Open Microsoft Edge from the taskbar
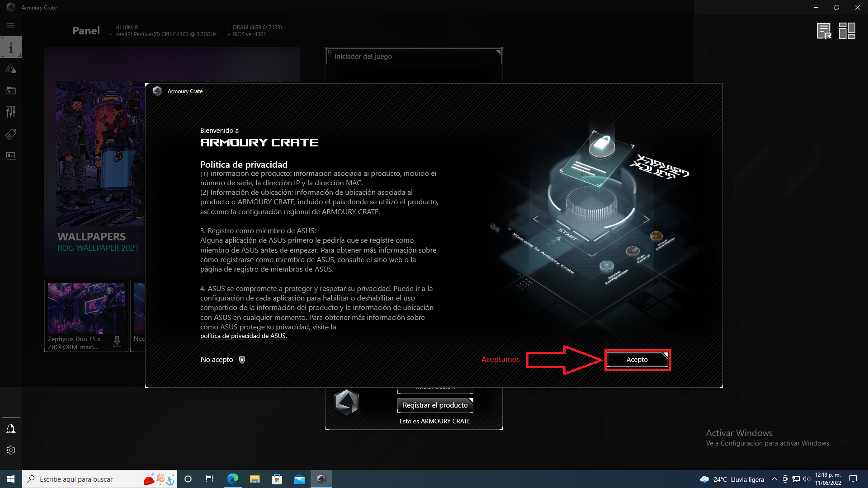Screen dimensions: 868x488 (x=233, y=479)
